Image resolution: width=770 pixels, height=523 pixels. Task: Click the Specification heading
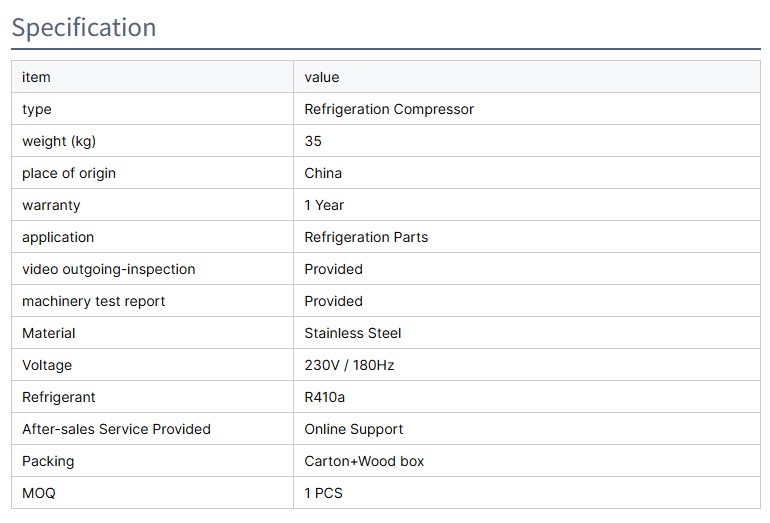(x=84, y=27)
